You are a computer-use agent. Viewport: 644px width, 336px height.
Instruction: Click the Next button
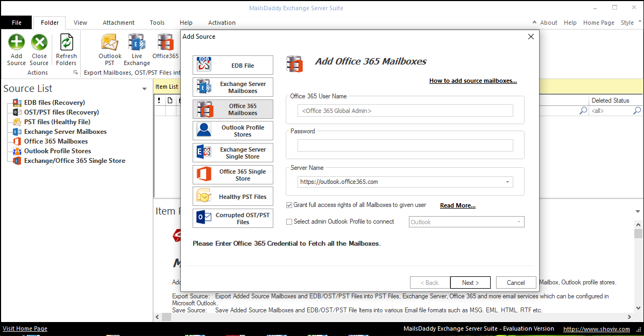(470, 283)
